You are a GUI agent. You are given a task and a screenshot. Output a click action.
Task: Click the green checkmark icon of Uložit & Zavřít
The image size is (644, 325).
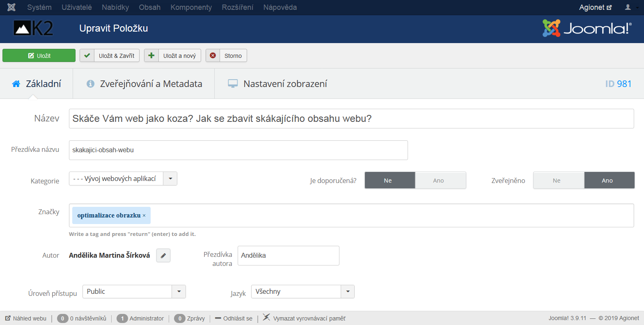87,55
